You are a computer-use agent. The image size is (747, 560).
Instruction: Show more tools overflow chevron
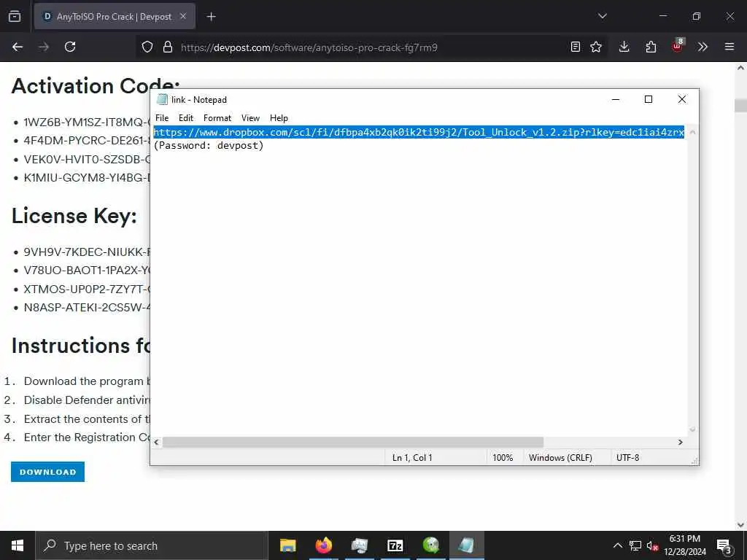click(x=703, y=47)
